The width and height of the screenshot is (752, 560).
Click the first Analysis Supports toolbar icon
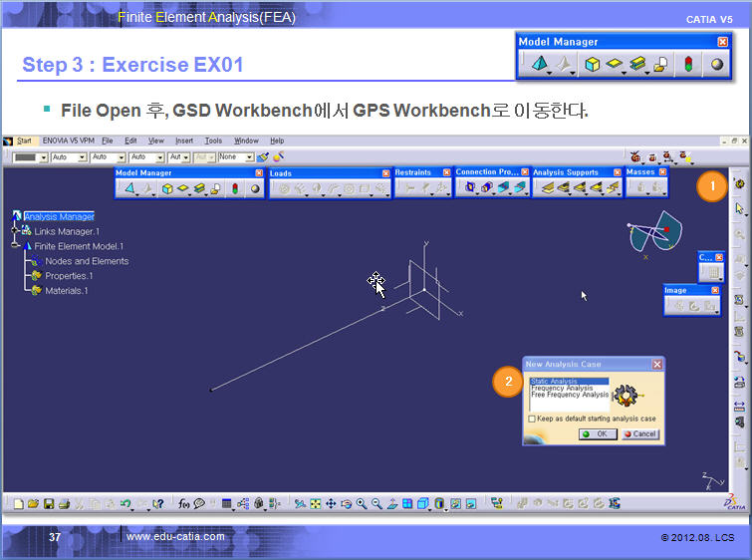point(544,186)
